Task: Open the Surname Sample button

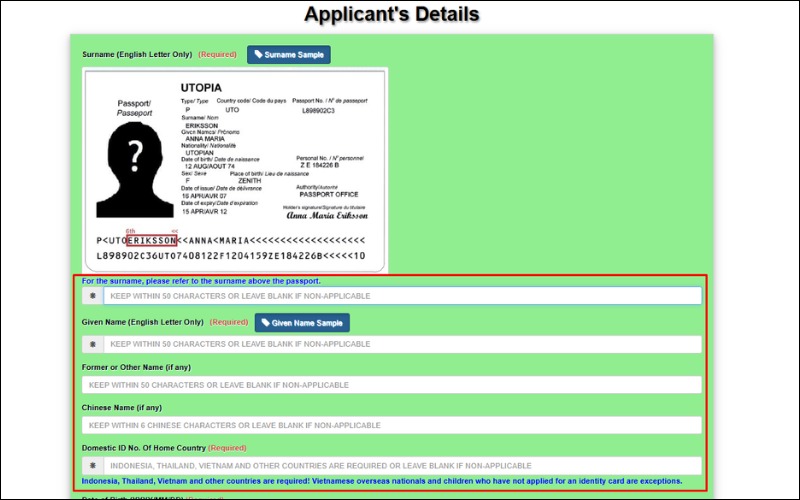Action: pos(289,54)
